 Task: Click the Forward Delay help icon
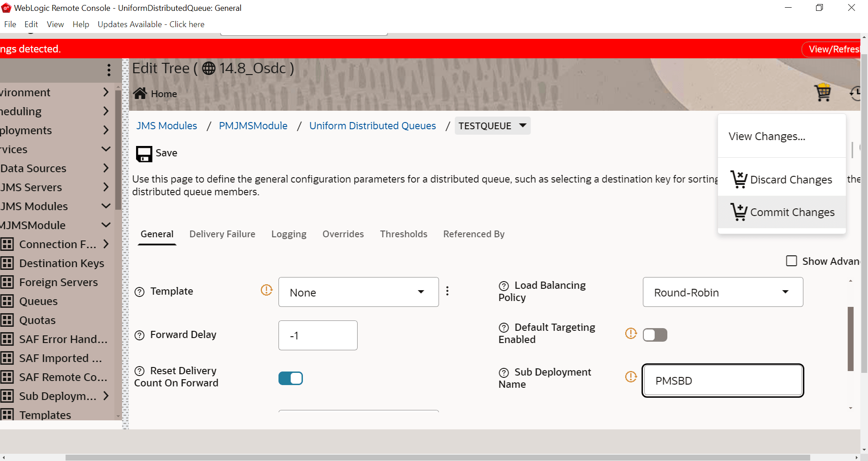140,335
